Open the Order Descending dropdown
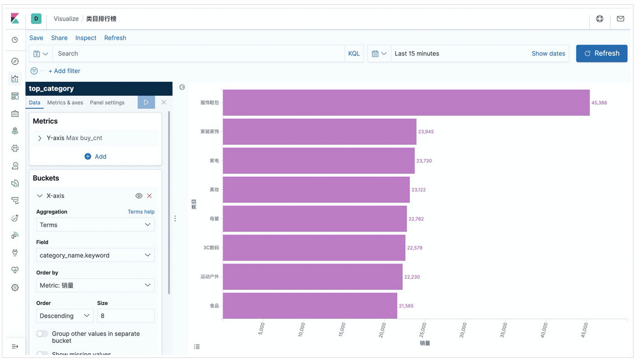This screenshot has width=636, height=364. tap(65, 316)
